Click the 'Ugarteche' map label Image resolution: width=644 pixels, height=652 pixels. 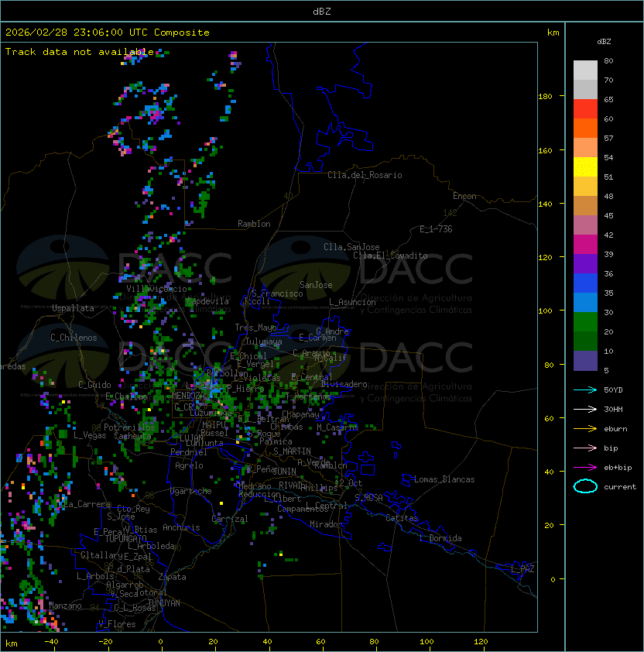click(191, 491)
